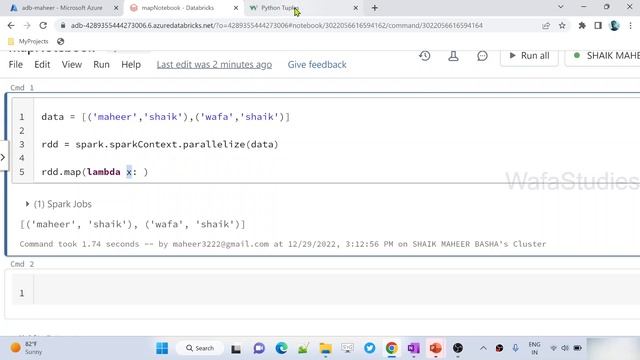Image resolution: width=640 pixels, height=360 pixels.
Task: Open the Edit menu
Action: (42, 64)
